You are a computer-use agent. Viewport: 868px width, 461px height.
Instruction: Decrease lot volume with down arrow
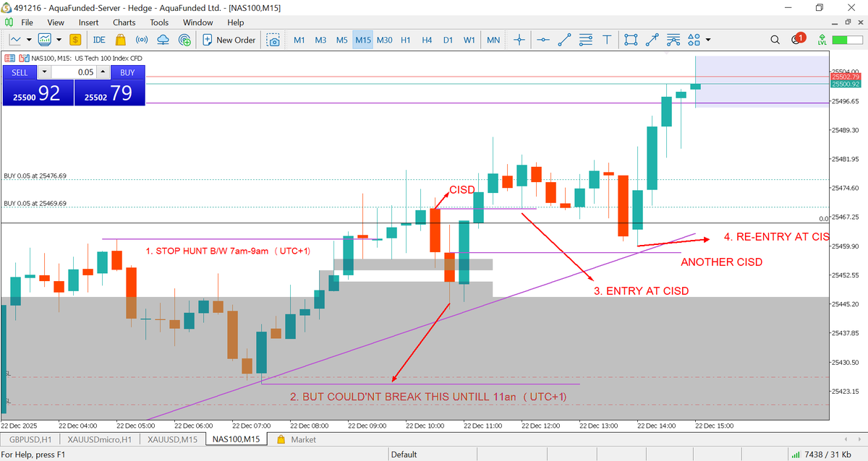44,72
